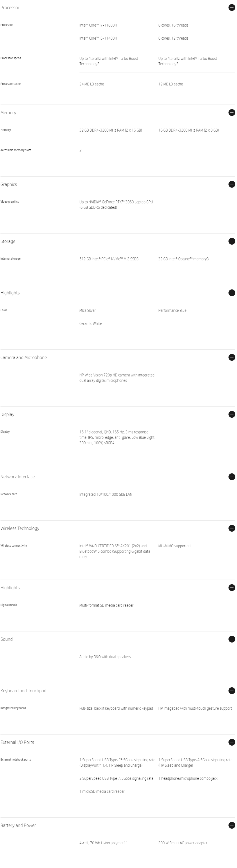The height and width of the screenshot is (868, 237).
Task: Collapse Battery and Power minus icon
Action: [232, 825]
